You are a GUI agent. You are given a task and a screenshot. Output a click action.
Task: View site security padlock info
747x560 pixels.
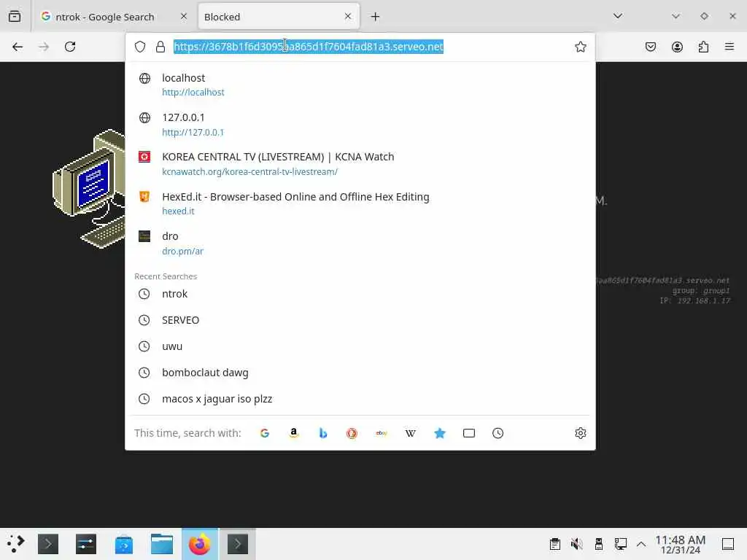point(160,47)
